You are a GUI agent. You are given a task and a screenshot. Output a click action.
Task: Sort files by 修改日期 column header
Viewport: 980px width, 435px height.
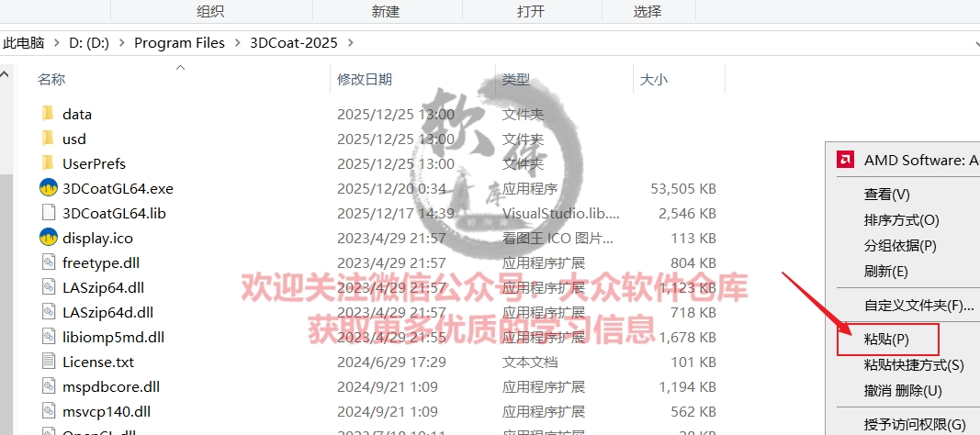(365, 79)
